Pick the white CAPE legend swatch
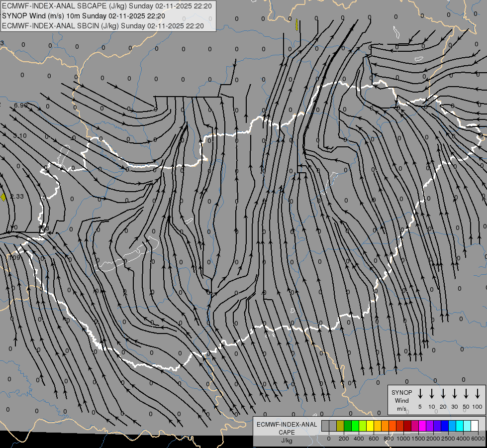The width and height of the screenshot is (487, 448). 475,426
